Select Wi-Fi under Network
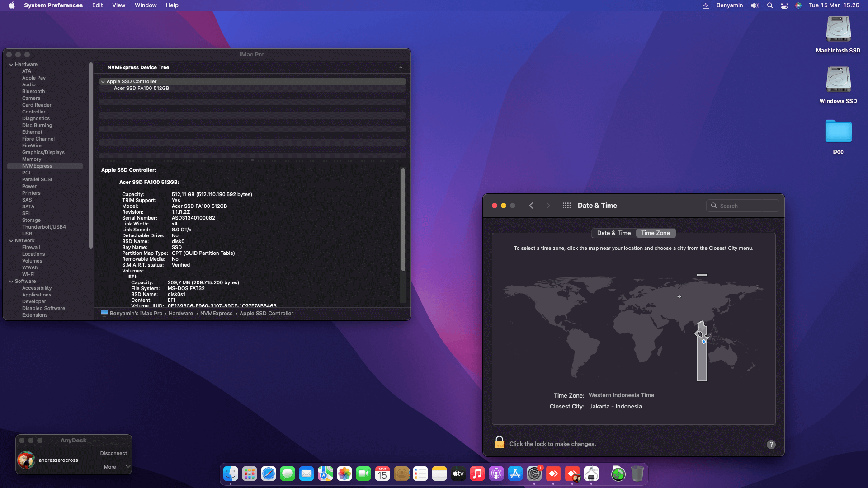 coord(28,275)
